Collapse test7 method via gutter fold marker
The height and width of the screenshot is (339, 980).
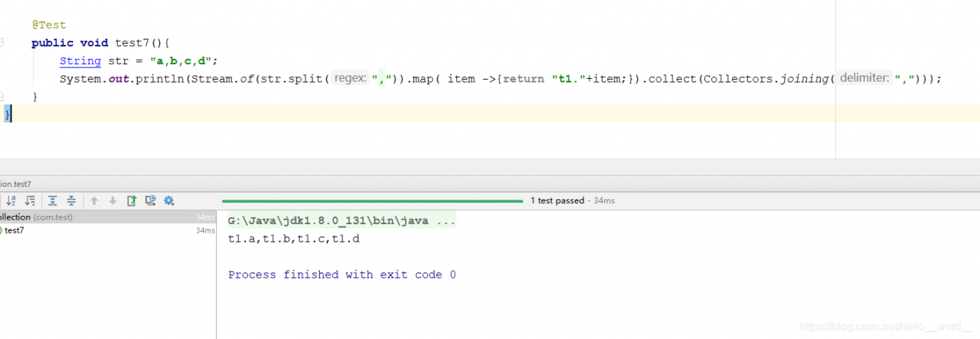3,43
